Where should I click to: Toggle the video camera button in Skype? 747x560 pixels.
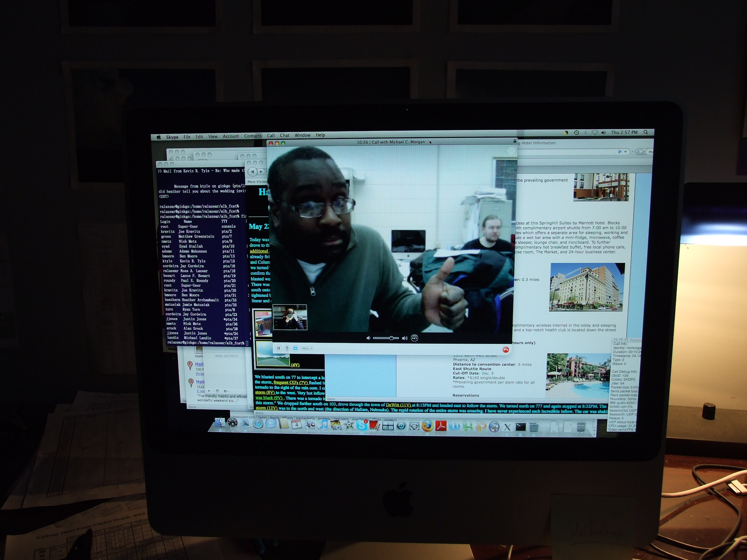296,348
